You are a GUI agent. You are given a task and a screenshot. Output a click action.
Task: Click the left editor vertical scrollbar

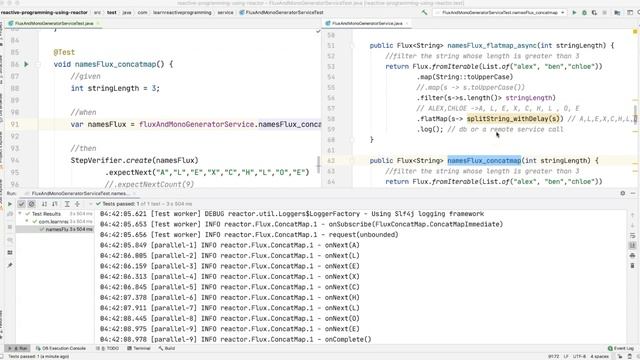coord(319,164)
